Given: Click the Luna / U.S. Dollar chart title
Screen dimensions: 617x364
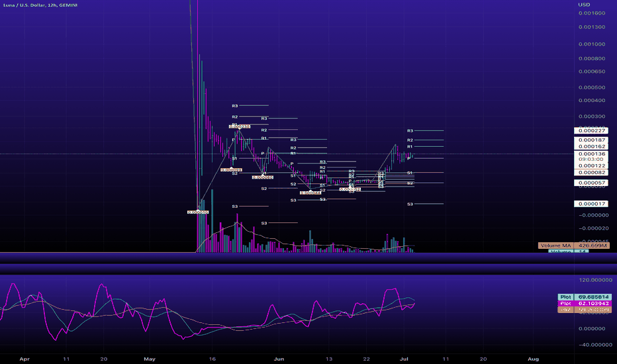Looking at the screenshot, I should tap(40, 5).
